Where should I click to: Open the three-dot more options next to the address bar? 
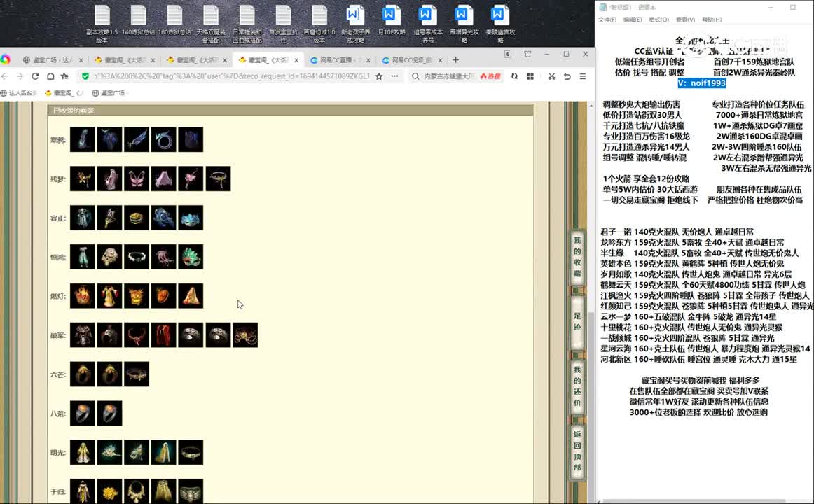point(394,76)
